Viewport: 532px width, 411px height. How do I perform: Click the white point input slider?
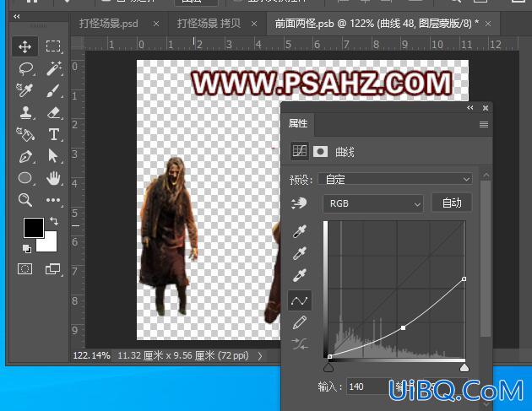pos(464,367)
